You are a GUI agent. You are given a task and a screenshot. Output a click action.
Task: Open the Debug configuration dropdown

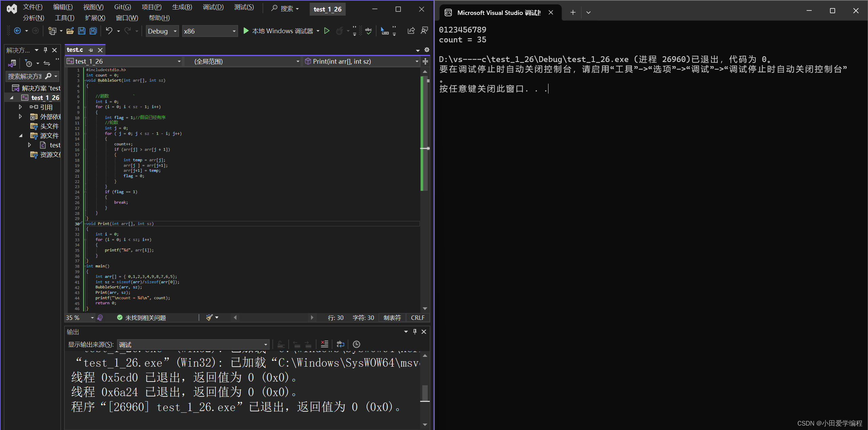(175, 31)
